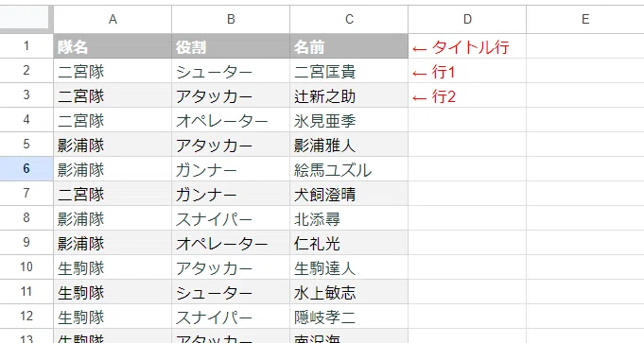The image size is (644, 343).
Task: Select cell containing 二宮匡貴
Action: (349, 71)
